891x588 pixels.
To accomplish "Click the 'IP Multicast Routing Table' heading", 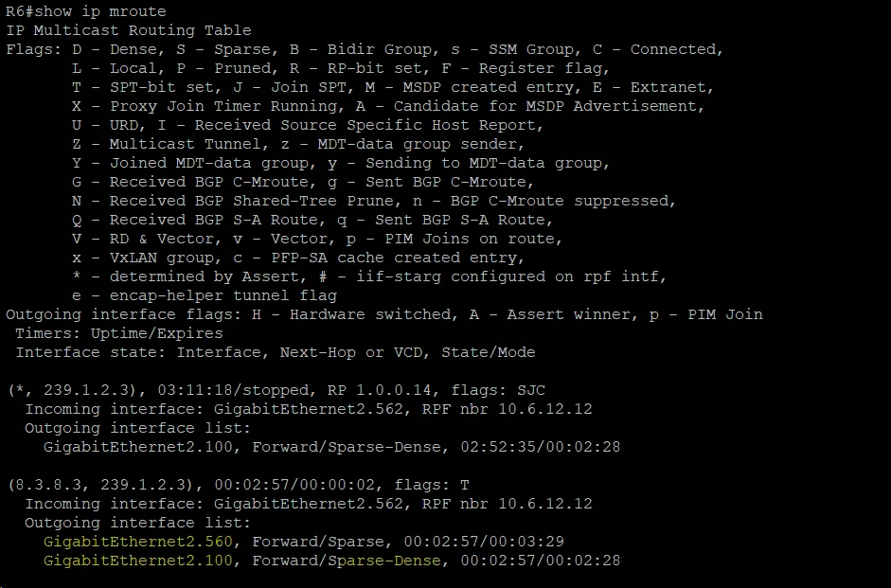I will [x=129, y=30].
